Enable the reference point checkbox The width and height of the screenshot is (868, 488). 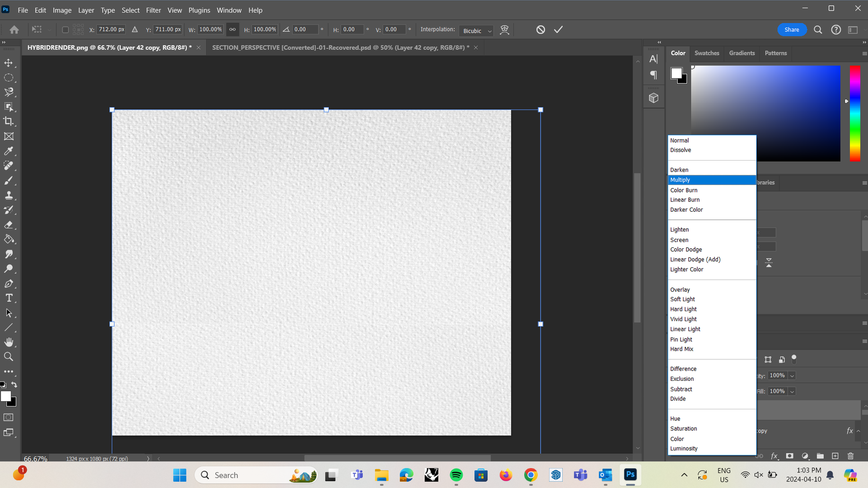[65, 29]
